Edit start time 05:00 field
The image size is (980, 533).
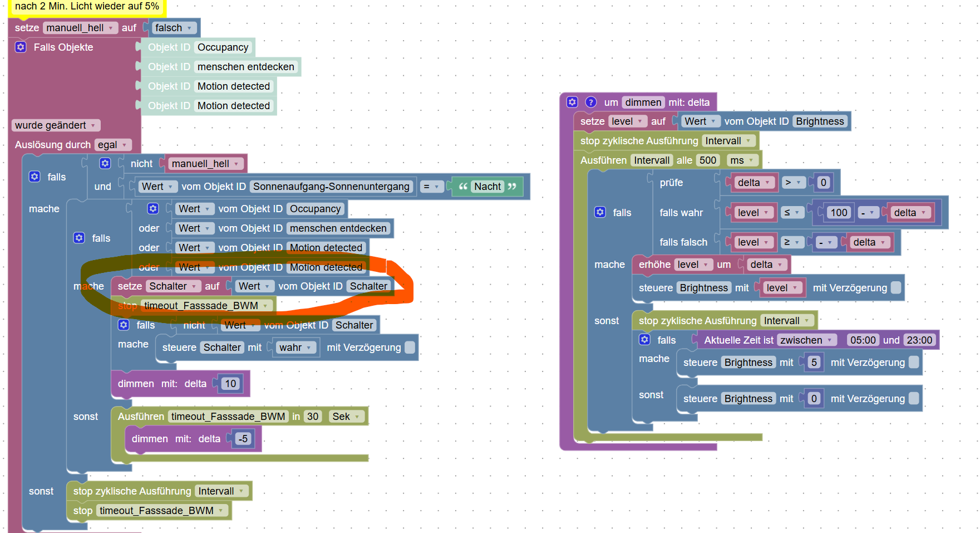click(863, 340)
